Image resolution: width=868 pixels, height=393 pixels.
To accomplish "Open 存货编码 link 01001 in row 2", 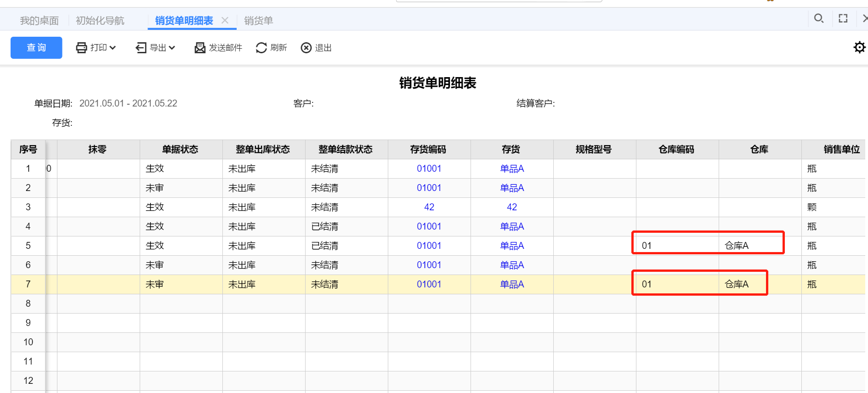I will tap(429, 188).
